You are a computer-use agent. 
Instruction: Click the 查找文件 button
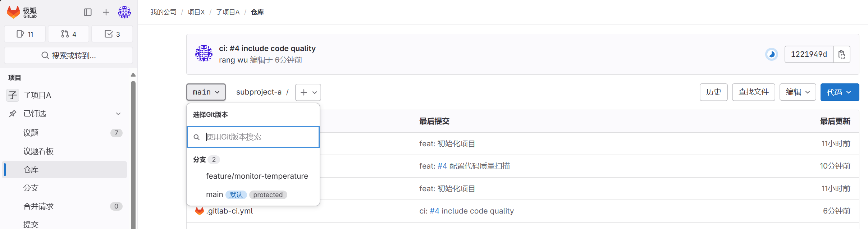tap(753, 92)
